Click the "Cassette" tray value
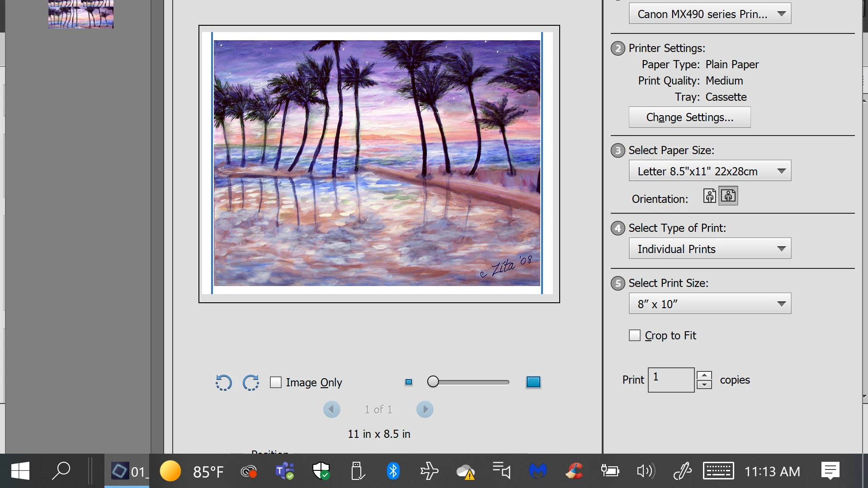 click(x=726, y=97)
